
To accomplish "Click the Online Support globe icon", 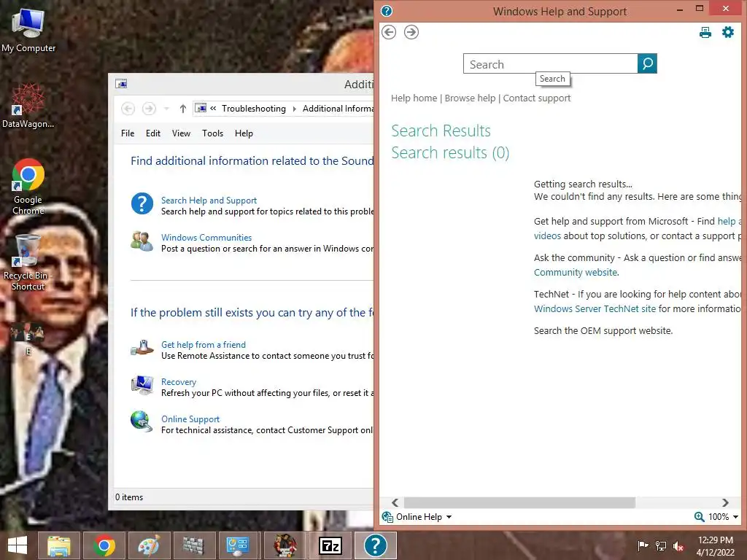I will [142, 421].
